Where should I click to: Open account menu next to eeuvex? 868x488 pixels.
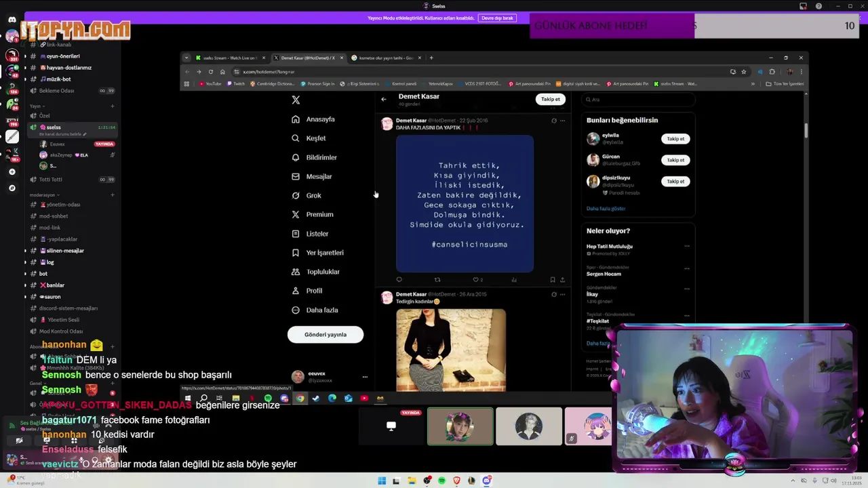coord(365,377)
